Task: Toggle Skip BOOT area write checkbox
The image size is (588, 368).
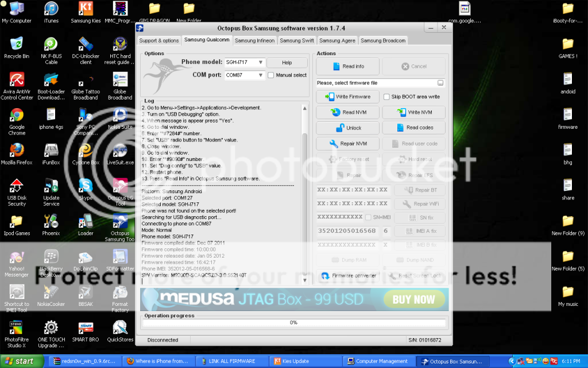Action: pyautogui.click(x=386, y=97)
